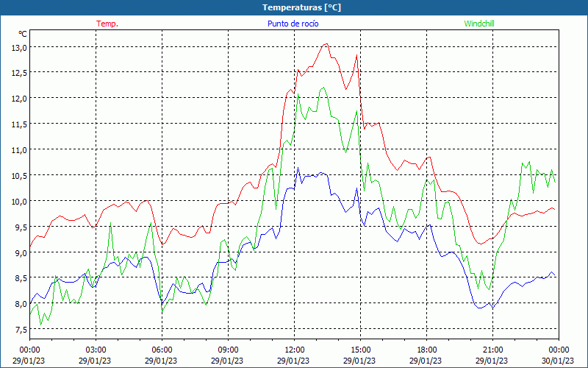
Task: Click the '10,0' y-axis value
Action: coord(18,202)
